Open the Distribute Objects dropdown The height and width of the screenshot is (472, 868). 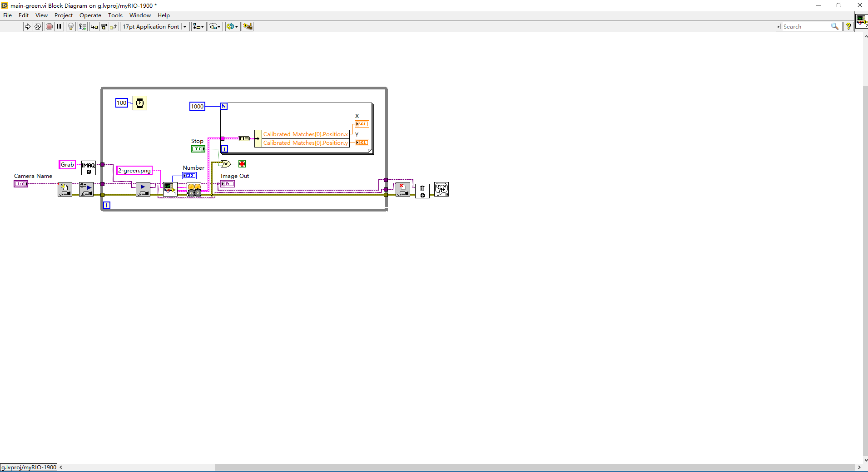[215, 26]
